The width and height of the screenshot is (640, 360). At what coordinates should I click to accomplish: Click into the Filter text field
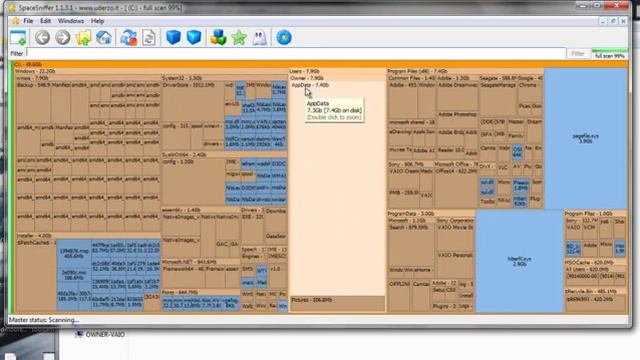pyautogui.click(x=296, y=53)
